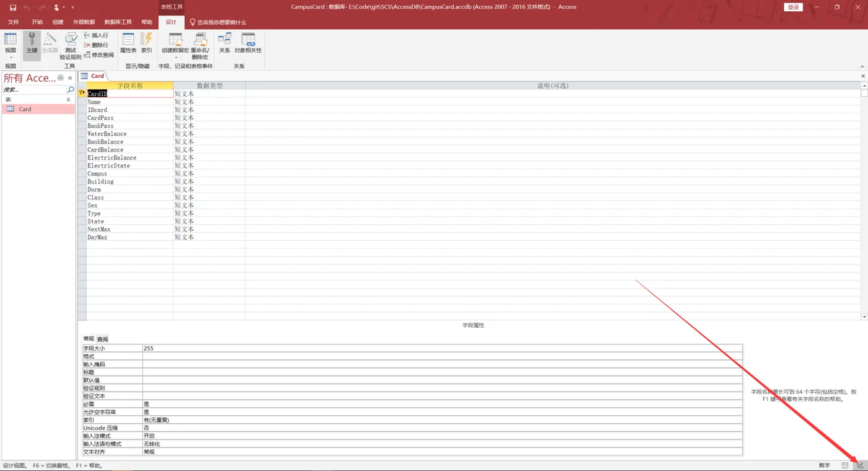Image resolution: width=868 pixels, height=471 pixels.
Task: Click 对象相关性 (Object Dependencies) icon
Action: (x=248, y=43)
